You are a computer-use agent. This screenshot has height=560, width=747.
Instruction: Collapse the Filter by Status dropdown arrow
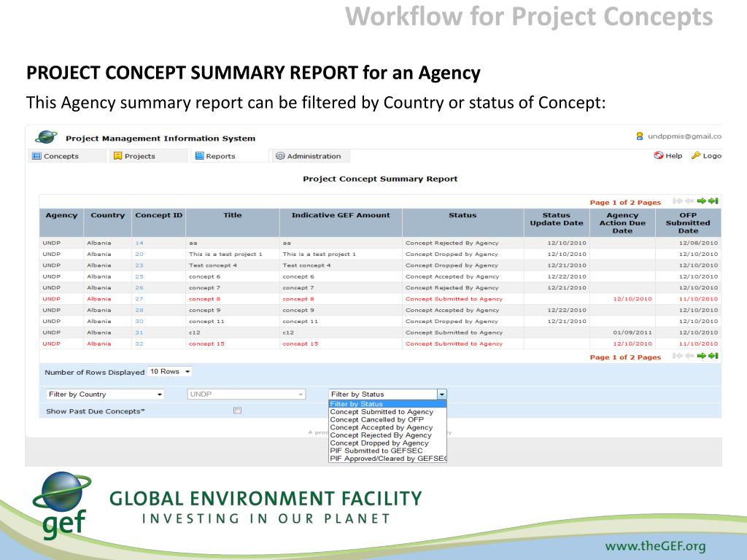click(442, 394)
